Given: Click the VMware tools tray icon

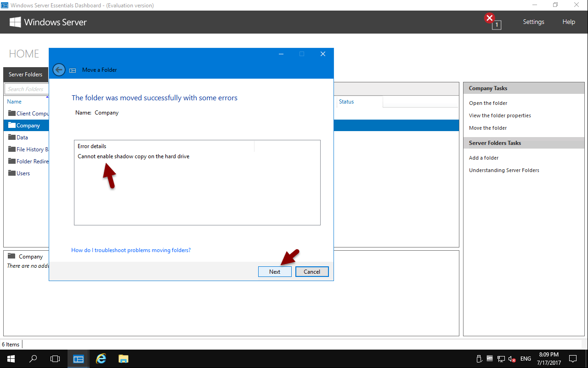Looking at the screenshot, I should (x=490, y=359).
